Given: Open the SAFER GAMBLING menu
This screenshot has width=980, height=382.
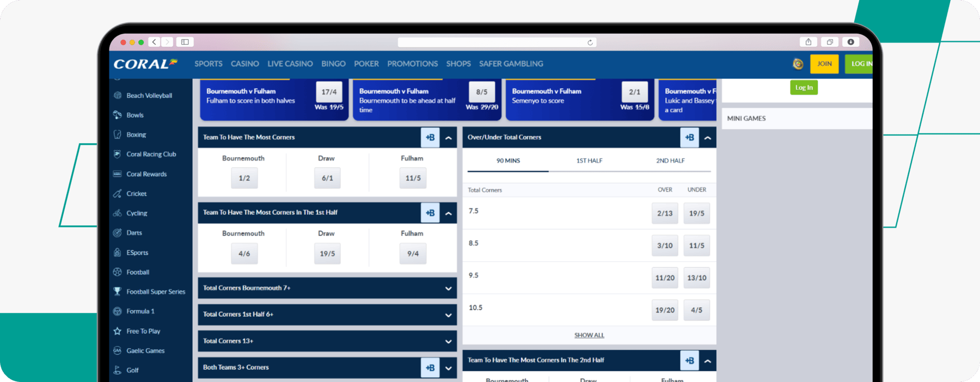Looking at the screenshot, I should click(511, 64).
